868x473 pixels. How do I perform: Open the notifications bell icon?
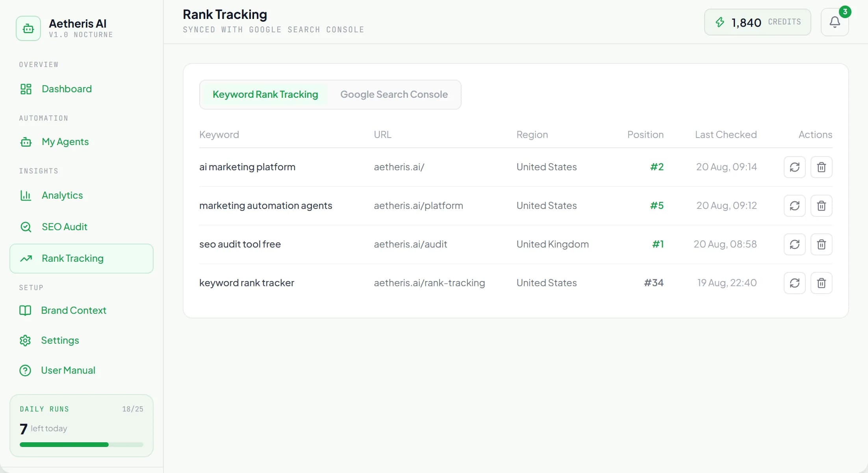835,22
